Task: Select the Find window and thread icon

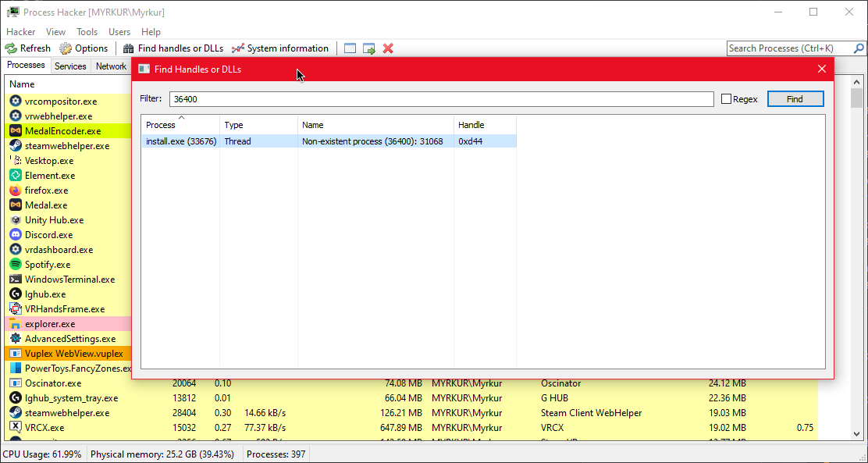Action: point(368,48)
